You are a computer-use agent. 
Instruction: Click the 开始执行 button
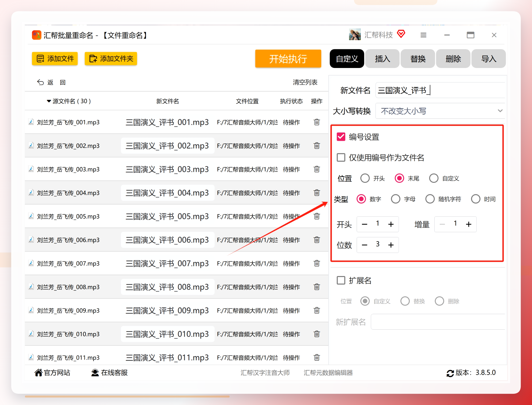click(x=288, y=59)
